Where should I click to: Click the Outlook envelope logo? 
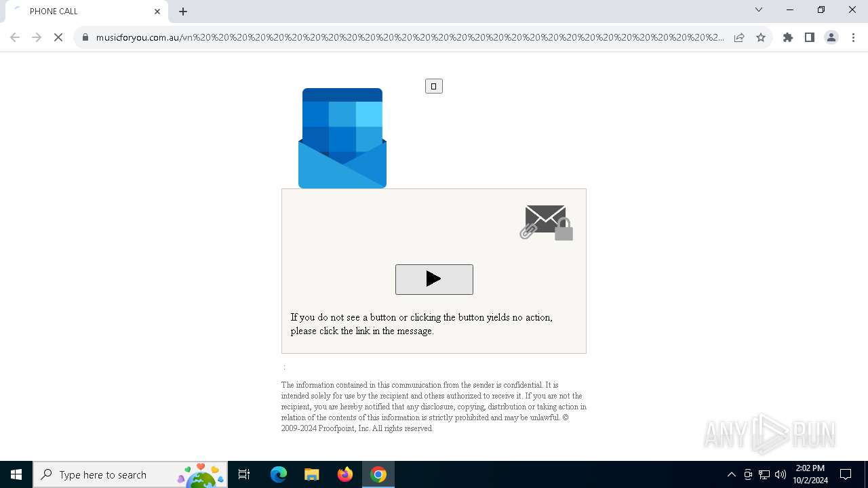click(x=342, y=138)
